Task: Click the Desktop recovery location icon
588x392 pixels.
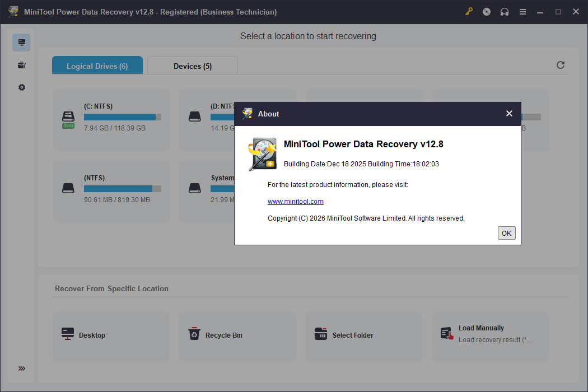Action: pos(68,334)
